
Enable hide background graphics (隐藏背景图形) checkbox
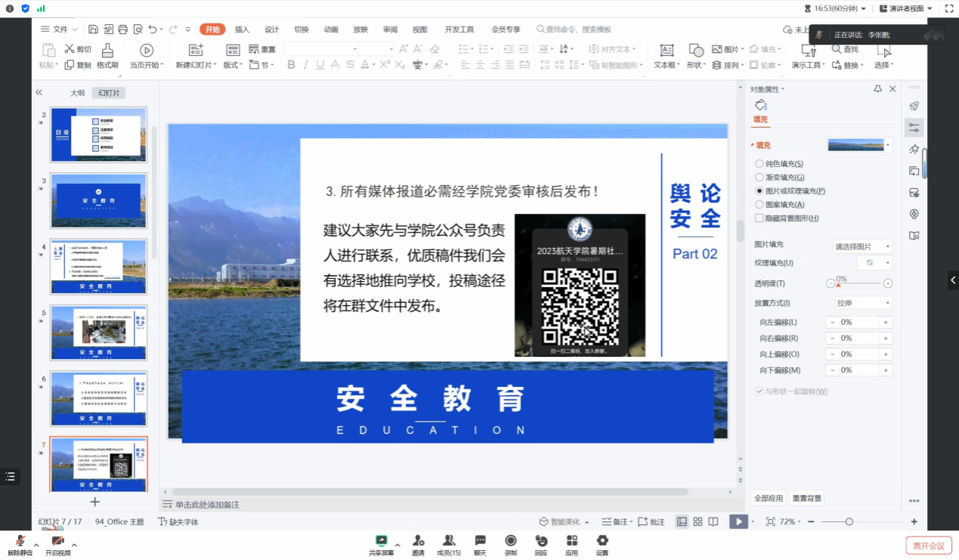point(759,218)
